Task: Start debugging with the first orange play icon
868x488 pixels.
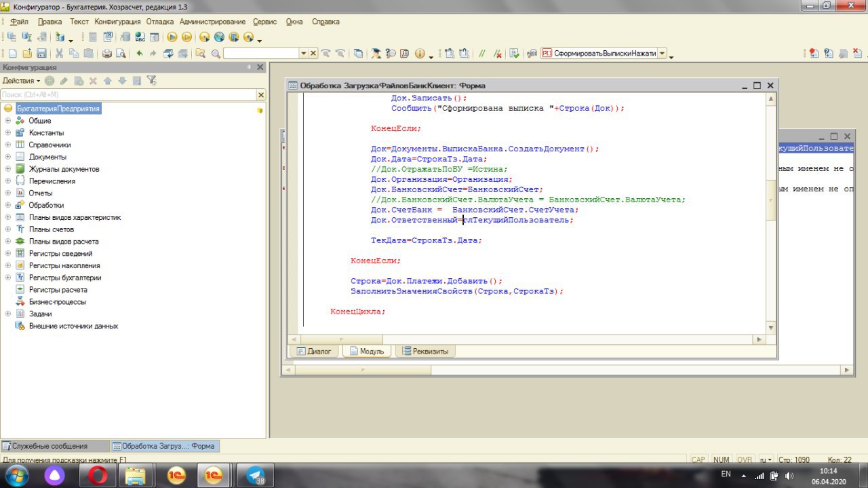Action: pyautogui.click(x=172, y=37)
